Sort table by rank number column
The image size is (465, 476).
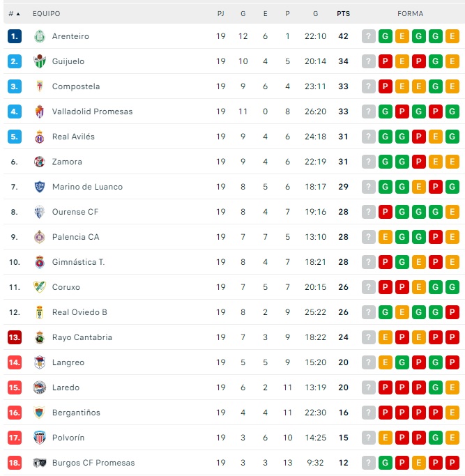click(x=14, y=13)
